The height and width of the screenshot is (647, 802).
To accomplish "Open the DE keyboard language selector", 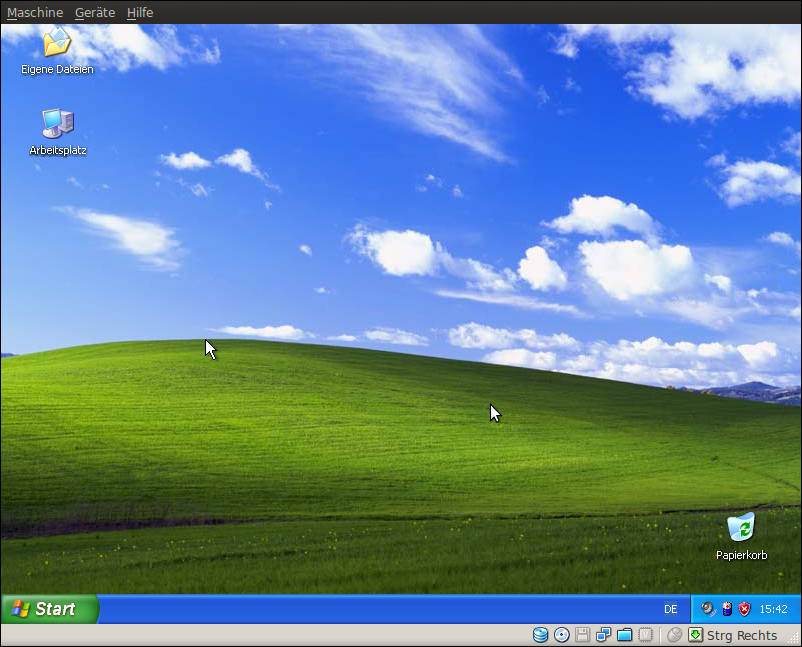I will click(x=670, y=609).
